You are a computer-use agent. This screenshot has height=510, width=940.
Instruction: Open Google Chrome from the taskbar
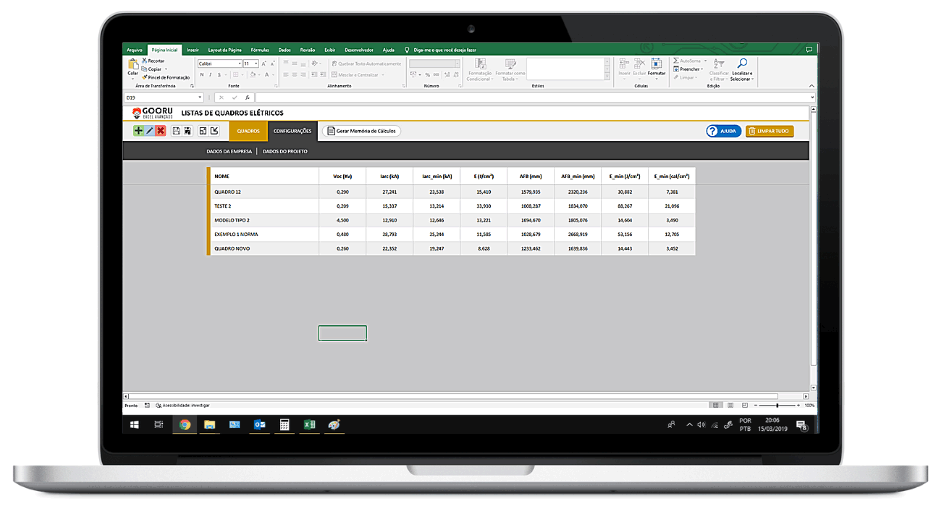tap(185, 425)
